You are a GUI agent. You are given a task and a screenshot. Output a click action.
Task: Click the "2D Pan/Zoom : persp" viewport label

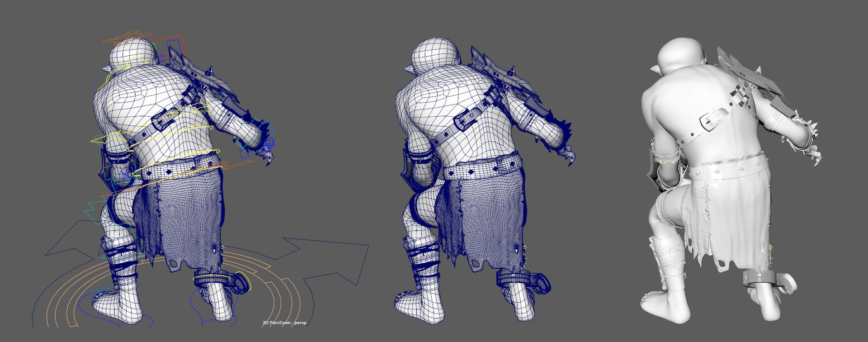click(x=284, y=323)
